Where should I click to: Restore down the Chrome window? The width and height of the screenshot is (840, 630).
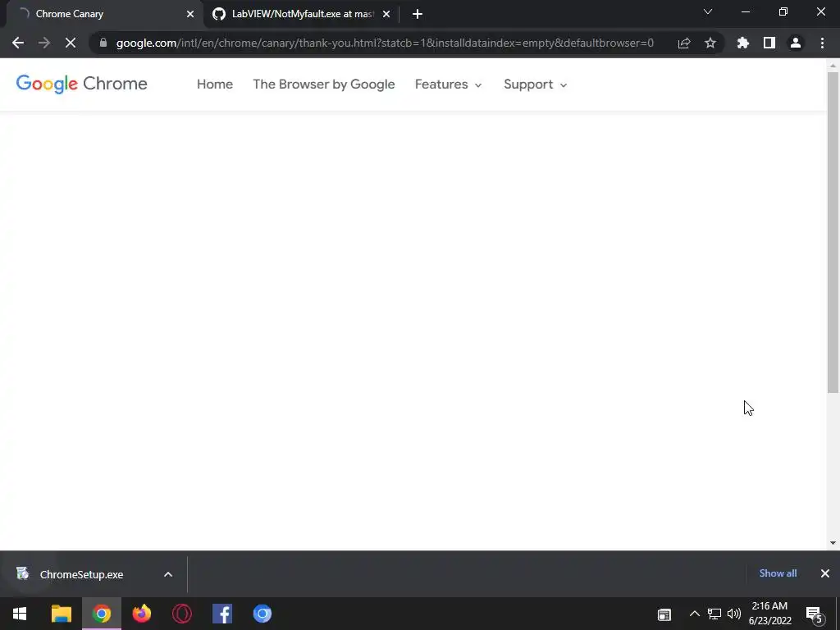(x=783, y=11)
